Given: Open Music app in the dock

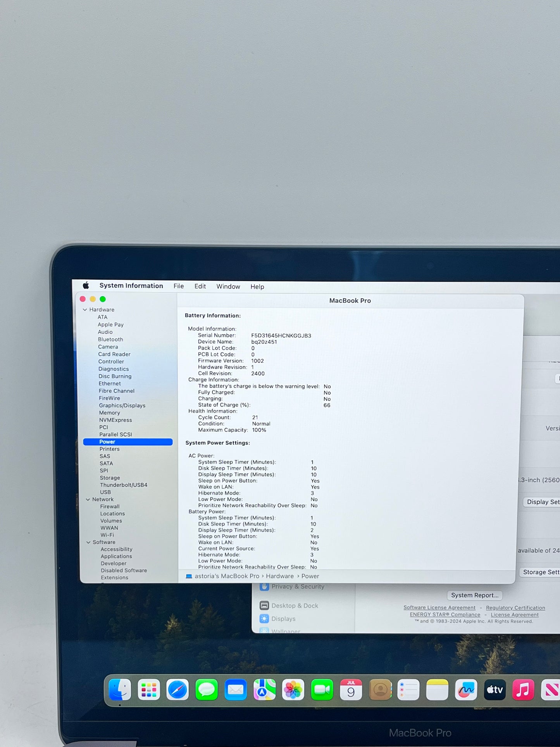Looking at the screenshot, I should click(x=523, y=690).
